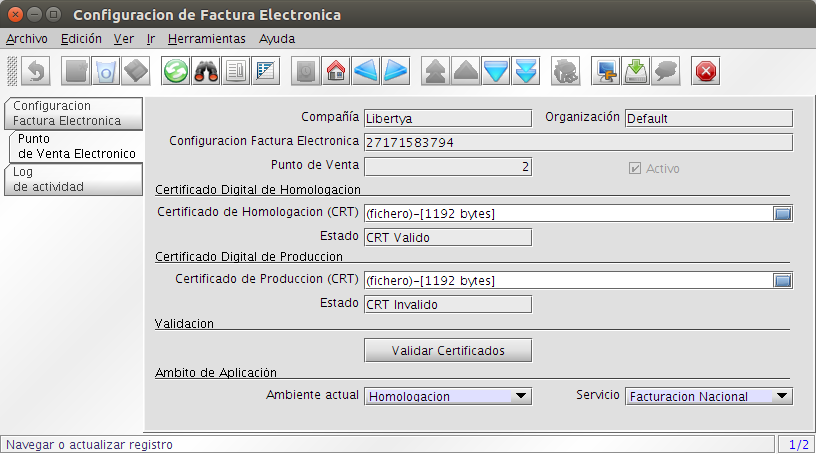Go to previous record up arrow
This screenshot has width=816, height=454.
pos(466,71)
